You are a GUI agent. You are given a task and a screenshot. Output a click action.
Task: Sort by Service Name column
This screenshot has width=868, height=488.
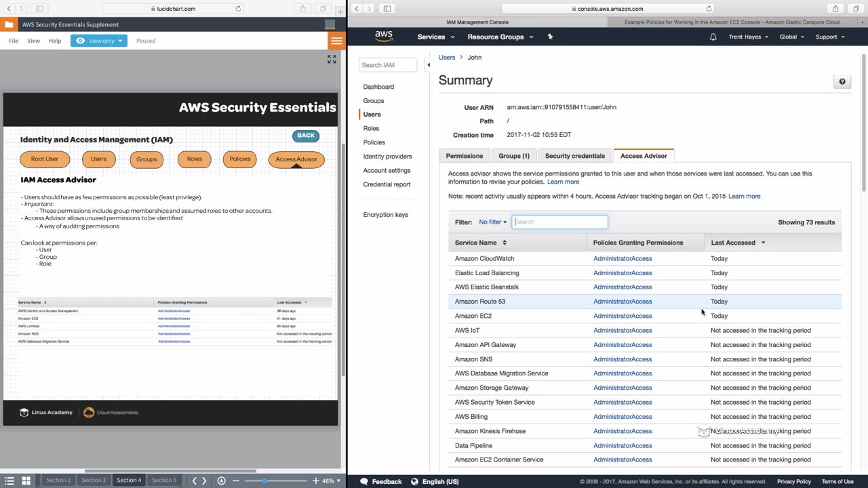[481, 243]
